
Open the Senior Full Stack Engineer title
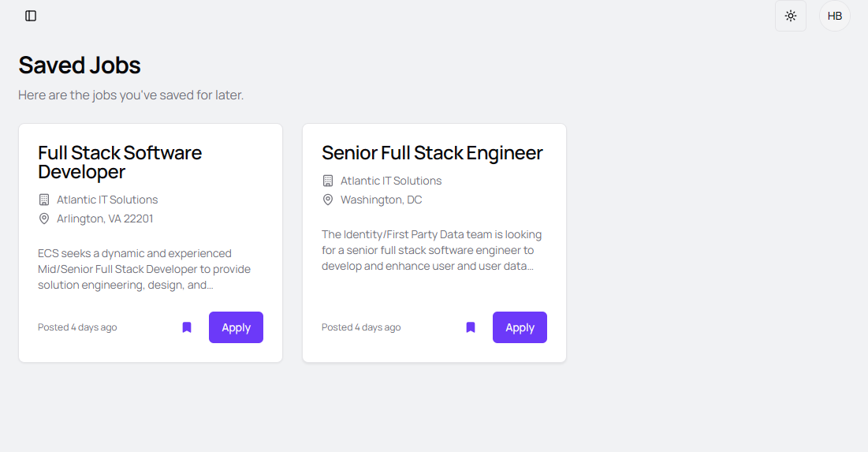432,152
